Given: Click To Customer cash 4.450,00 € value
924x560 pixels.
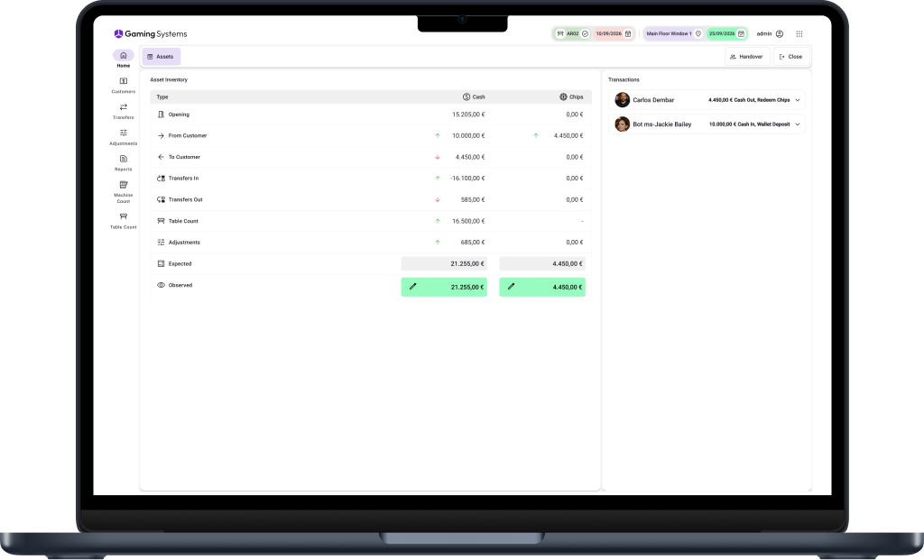Looking at the screenshot, I should pyautogui.click(x=470, y=157).
